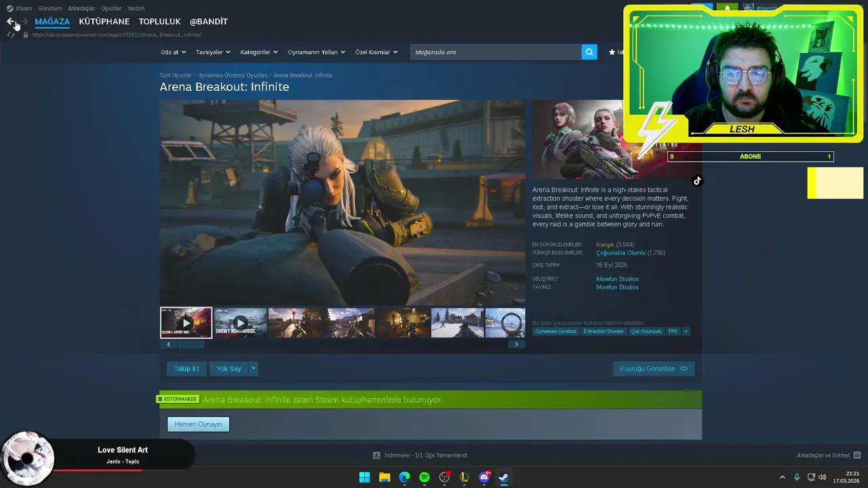The image size is (868, 488).
Task: Open the Windows Start menu
Action: 364,477
